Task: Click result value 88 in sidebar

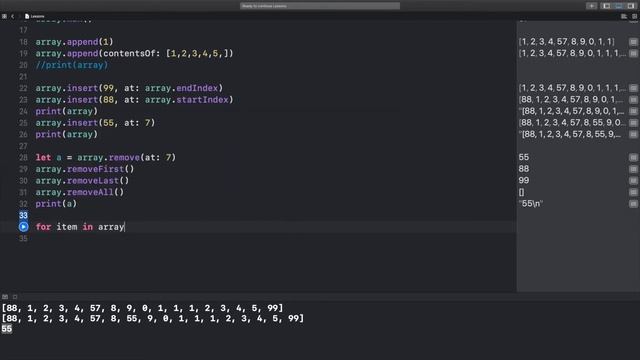Action: (x=524, y=169)
